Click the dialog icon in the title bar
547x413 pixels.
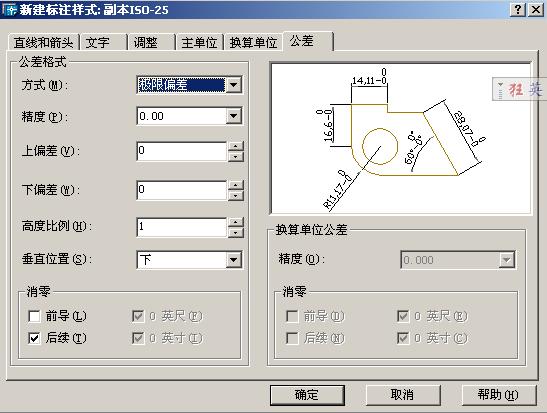9,9
